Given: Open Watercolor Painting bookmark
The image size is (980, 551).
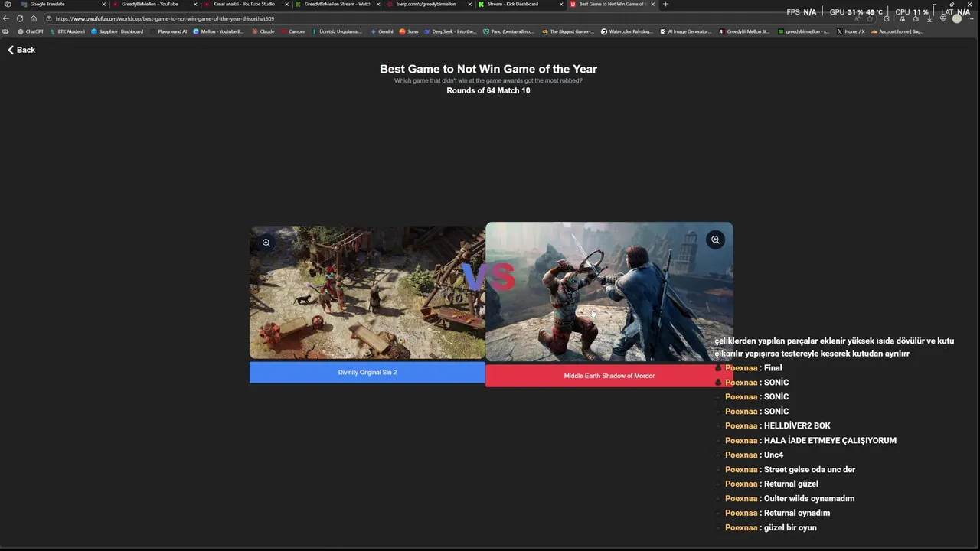Looking at the screenshot, I should pos(627,31).
